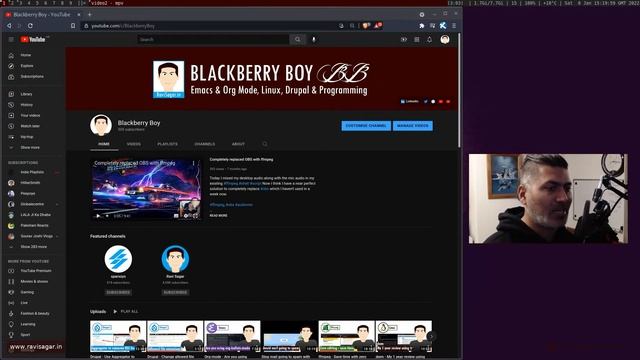Switch to the Home channel tab
Screen dimensions: 640x360
tap(104, 144)
